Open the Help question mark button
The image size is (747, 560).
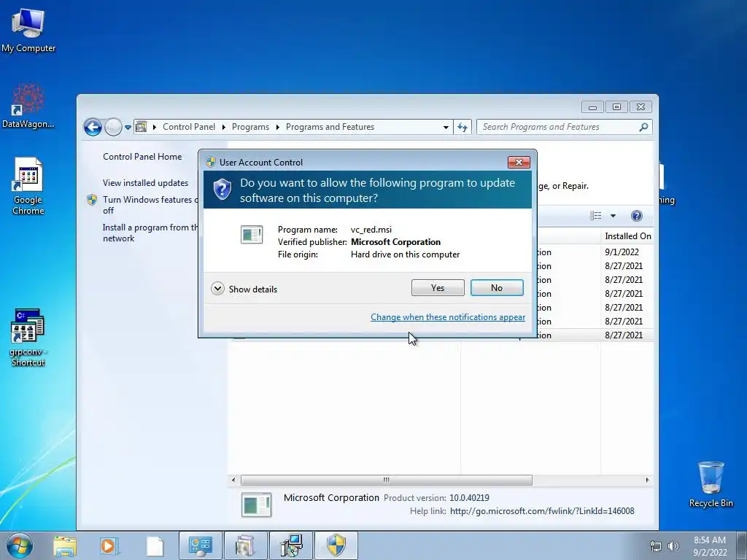point(636,216)
